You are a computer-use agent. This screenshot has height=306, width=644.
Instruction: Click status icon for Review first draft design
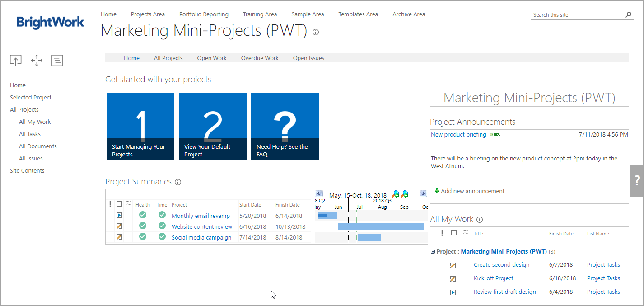click(453, 292)
